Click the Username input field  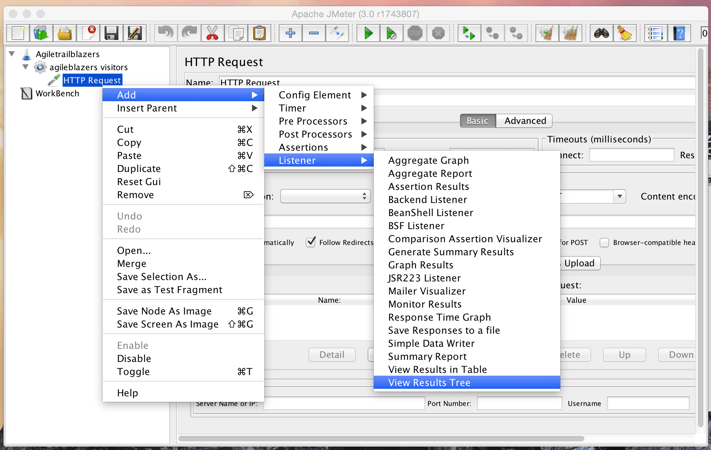coord(648,403)
